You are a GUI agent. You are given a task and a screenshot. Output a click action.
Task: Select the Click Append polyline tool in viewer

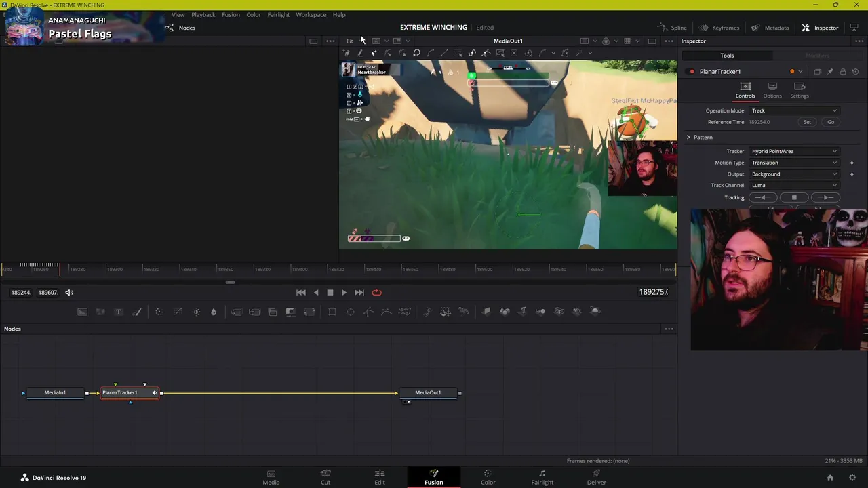(347, 53)
